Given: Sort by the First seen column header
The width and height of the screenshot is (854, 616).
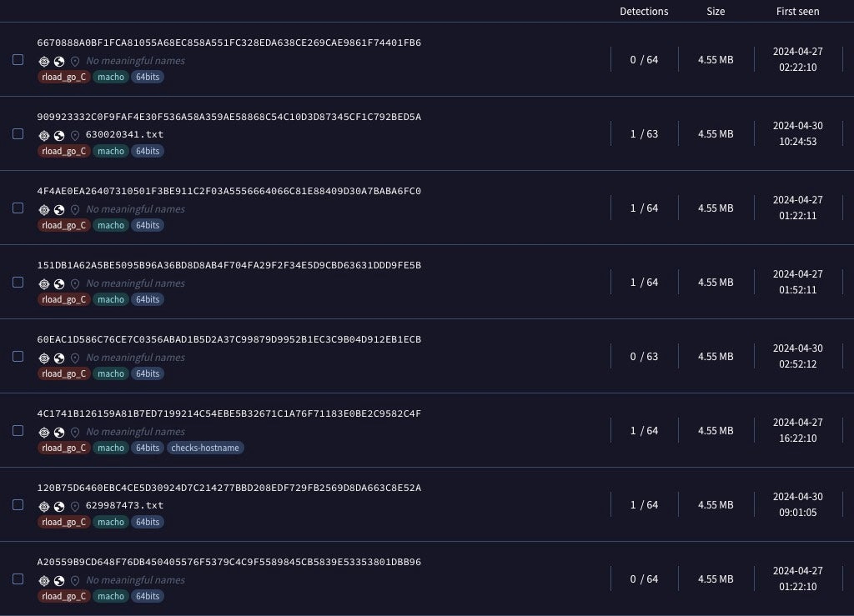Looking at the screenshot, I should pyautogui.click(x=798, y=12).
